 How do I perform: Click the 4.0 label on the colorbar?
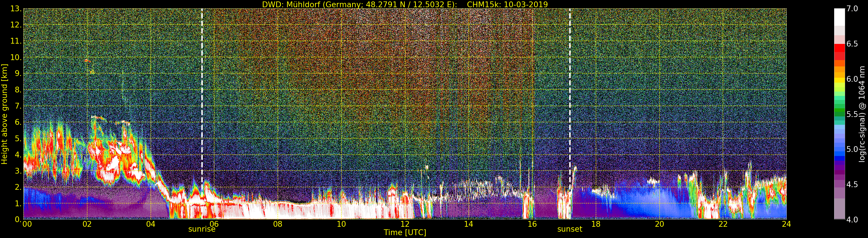coord(852,220)
